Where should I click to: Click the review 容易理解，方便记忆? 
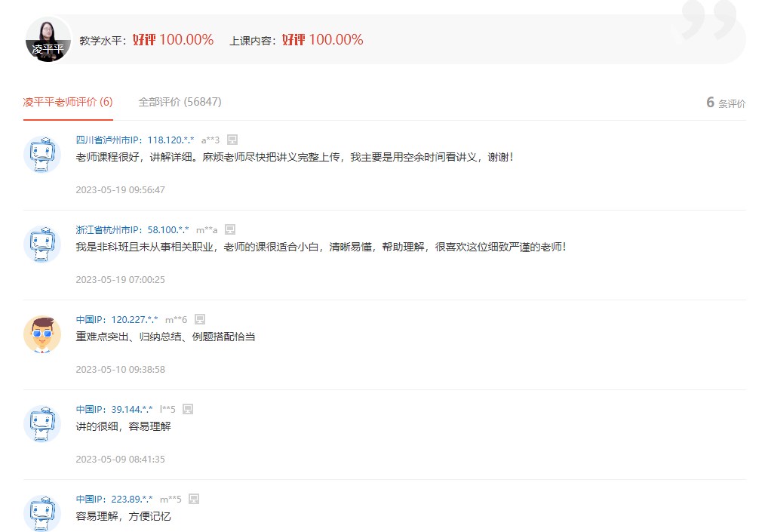click(x=124, y=516)
